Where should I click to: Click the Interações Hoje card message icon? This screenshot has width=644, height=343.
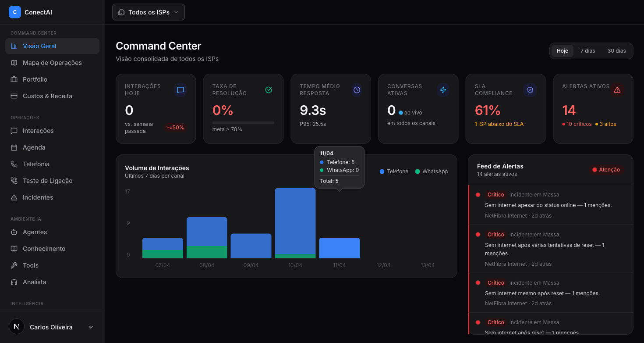point(180,90)
